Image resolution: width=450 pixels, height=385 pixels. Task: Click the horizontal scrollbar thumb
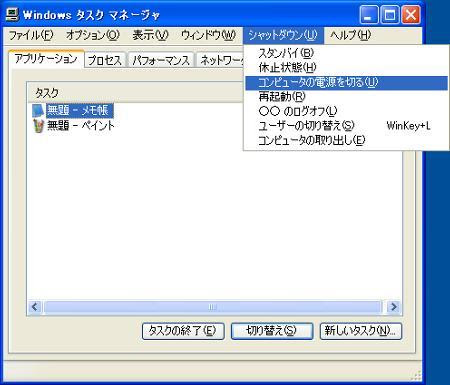click(x=212, y=307)
